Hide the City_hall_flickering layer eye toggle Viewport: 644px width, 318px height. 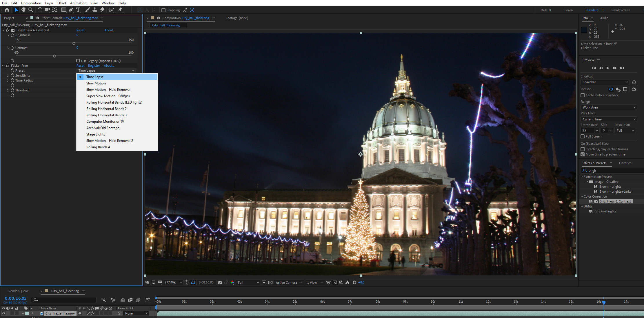(4, 313)
